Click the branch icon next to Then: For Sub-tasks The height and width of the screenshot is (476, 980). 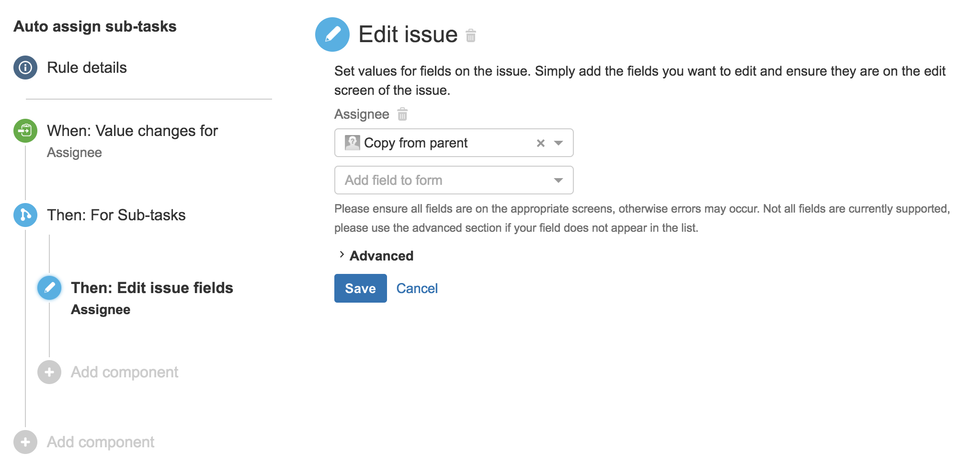(x=25, y=215)
